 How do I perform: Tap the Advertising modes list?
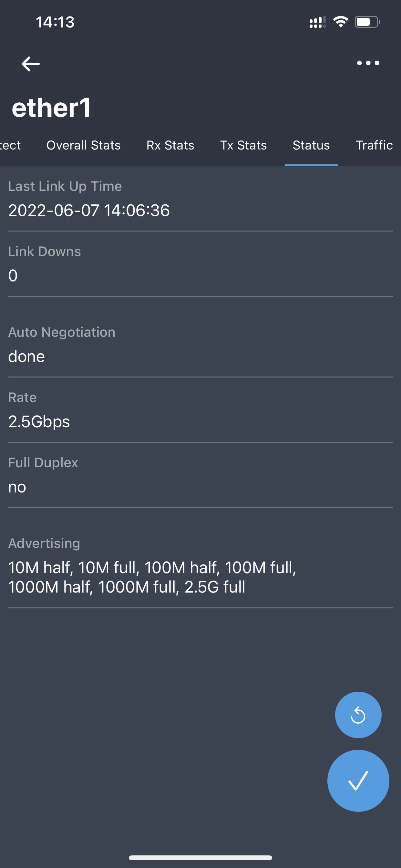(x=152, y=577)
